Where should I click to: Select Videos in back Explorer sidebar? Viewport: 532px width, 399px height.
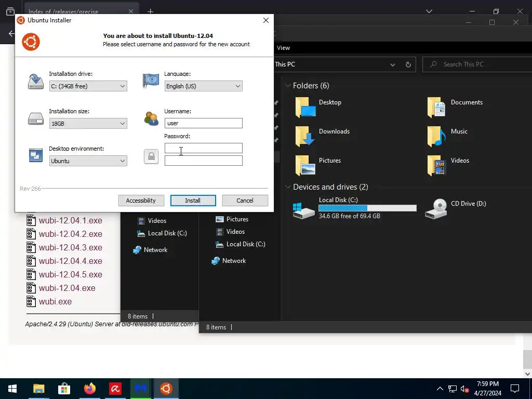(x=152, y=220)
